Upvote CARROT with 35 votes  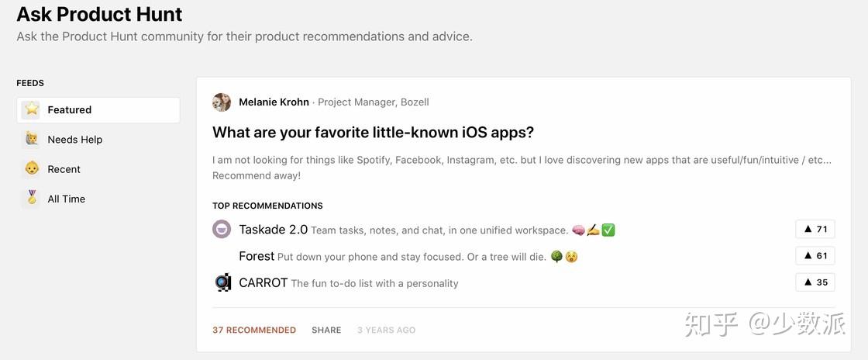[815, 282]
